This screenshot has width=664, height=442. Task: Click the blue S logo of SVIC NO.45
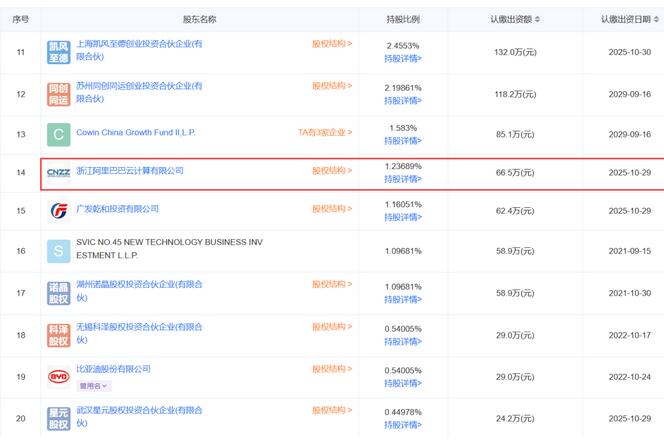coord(59,249)
